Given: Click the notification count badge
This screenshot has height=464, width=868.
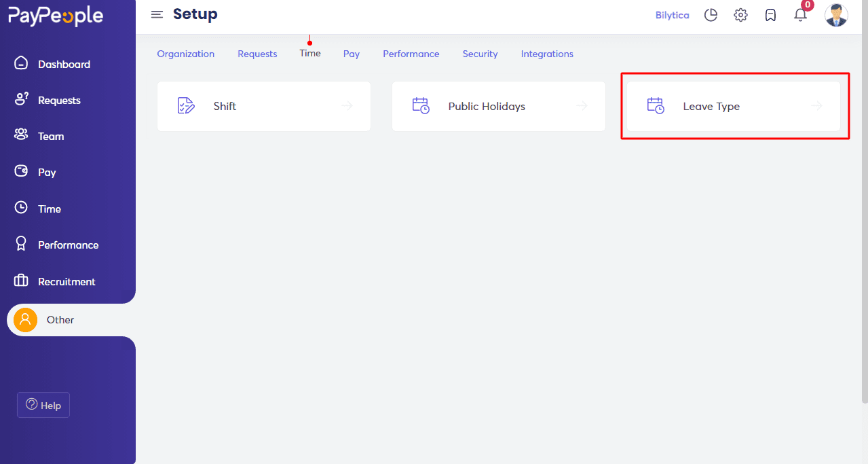Looking at the screenshot, I should pos(807,5).
